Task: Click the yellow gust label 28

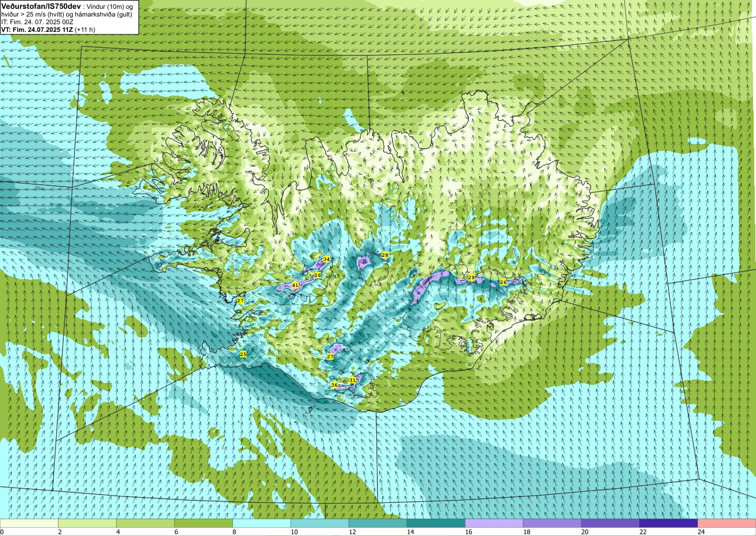Action: [385, 255]
